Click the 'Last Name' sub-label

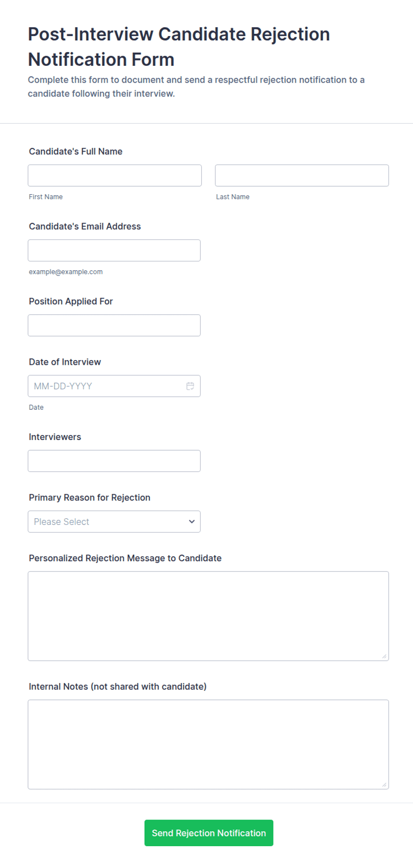(x=233, y=196)
